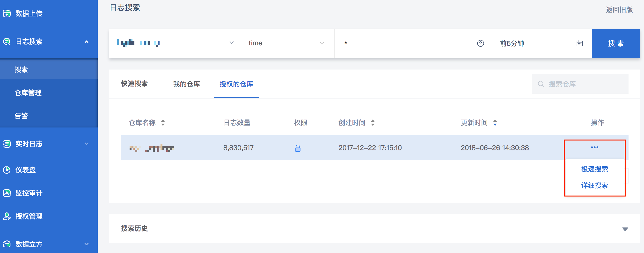This screenshot has height=253, width=644.
Task: Open the time field dropdown
Action: coord(286,43)
